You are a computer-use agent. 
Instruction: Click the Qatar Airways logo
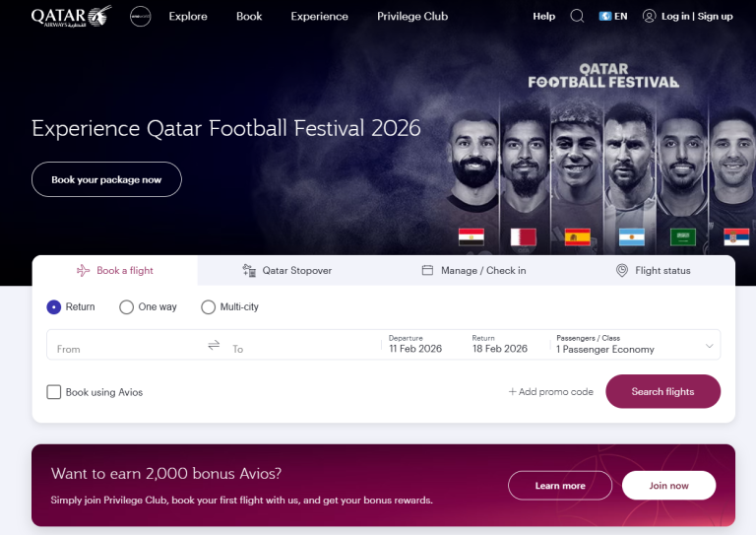pyautogui.click(x=71, y=17)
